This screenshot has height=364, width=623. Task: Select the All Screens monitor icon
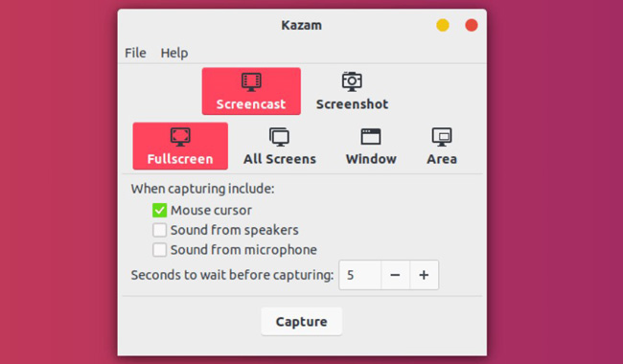[279, 137]
